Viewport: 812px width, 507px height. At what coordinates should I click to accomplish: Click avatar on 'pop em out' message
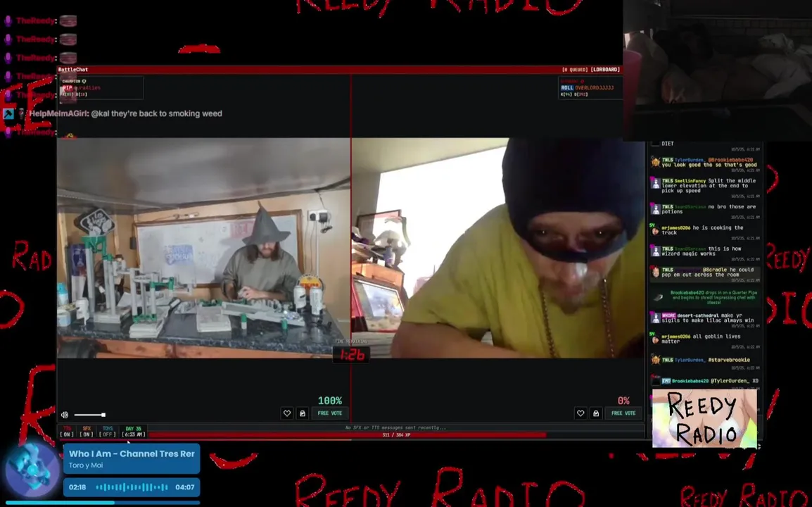pyautogui.click(x=656, y=272)
